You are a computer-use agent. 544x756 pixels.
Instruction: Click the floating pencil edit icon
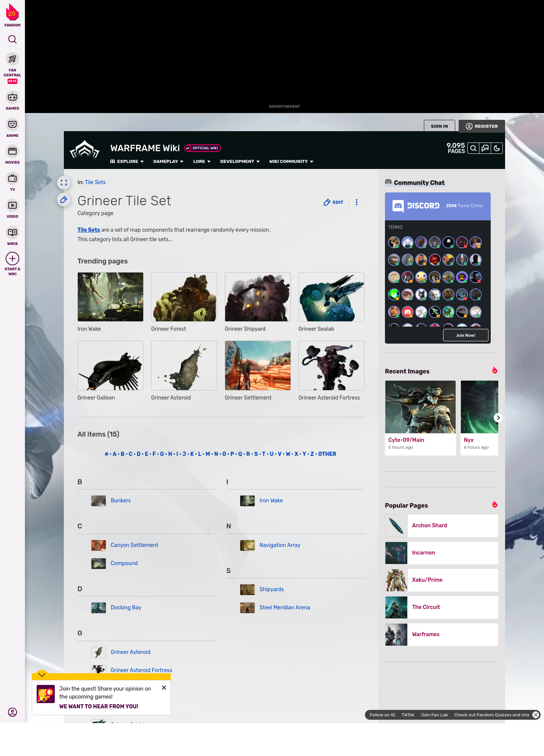pos(64,200)
